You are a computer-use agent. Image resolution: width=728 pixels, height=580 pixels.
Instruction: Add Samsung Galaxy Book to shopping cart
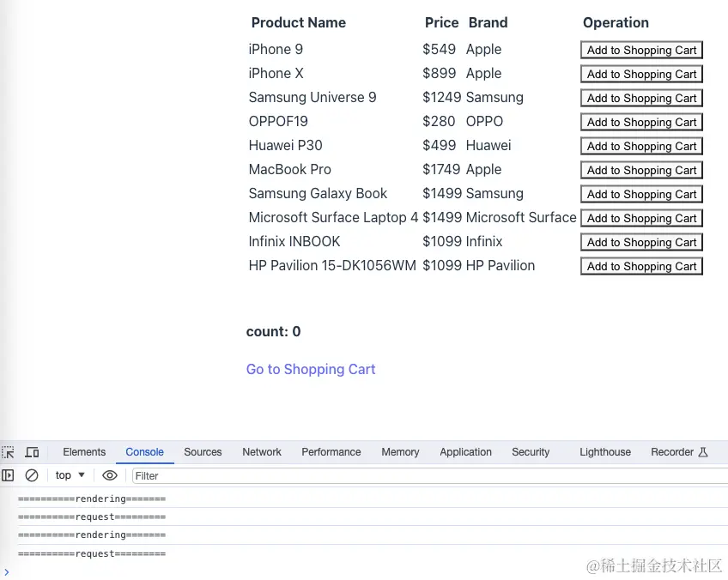pos(641,194)
